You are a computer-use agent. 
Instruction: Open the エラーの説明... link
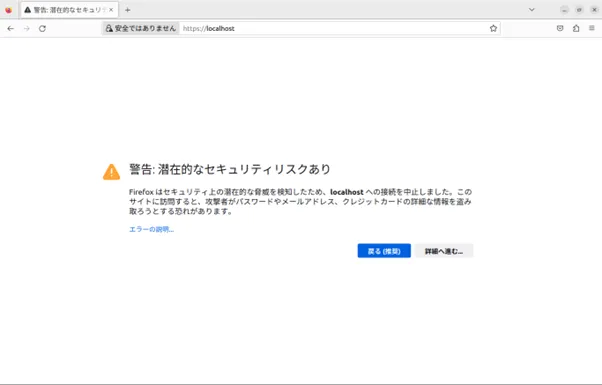[152, 229]
